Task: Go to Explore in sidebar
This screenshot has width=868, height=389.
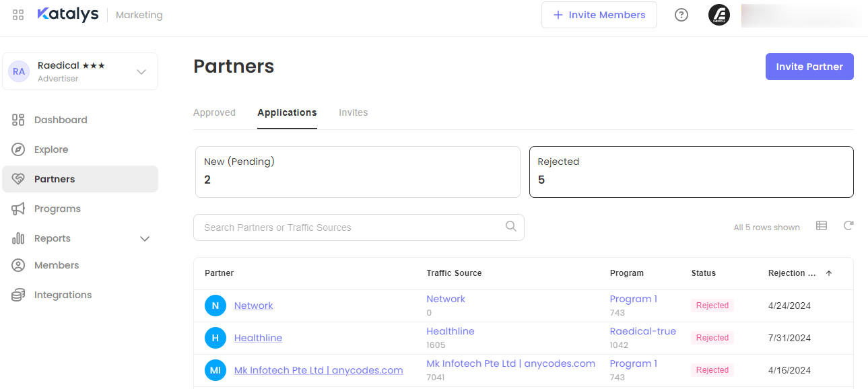Action: pos(51,149)
